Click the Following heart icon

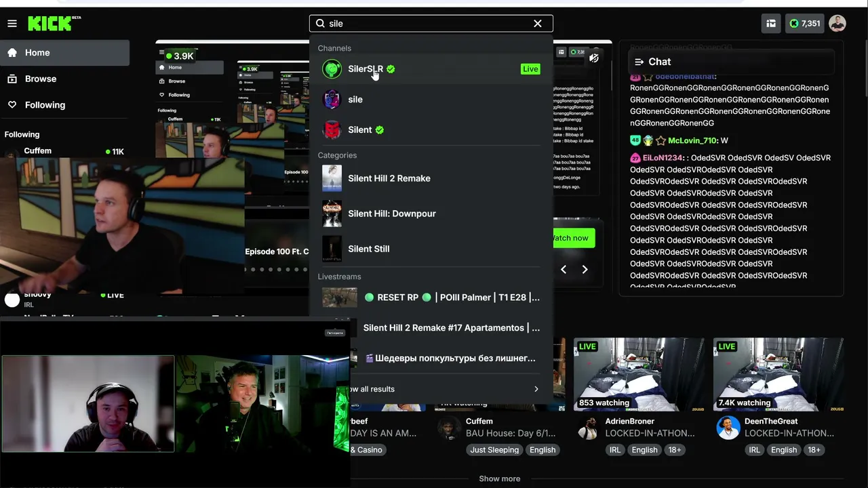click(x=12, y=105)
